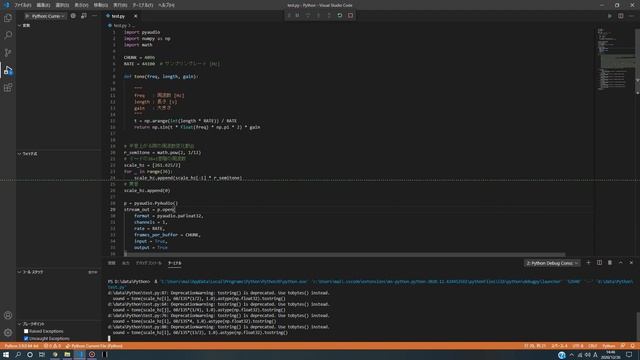
Task: Open the Extensions view
Action: click(8, 88)
